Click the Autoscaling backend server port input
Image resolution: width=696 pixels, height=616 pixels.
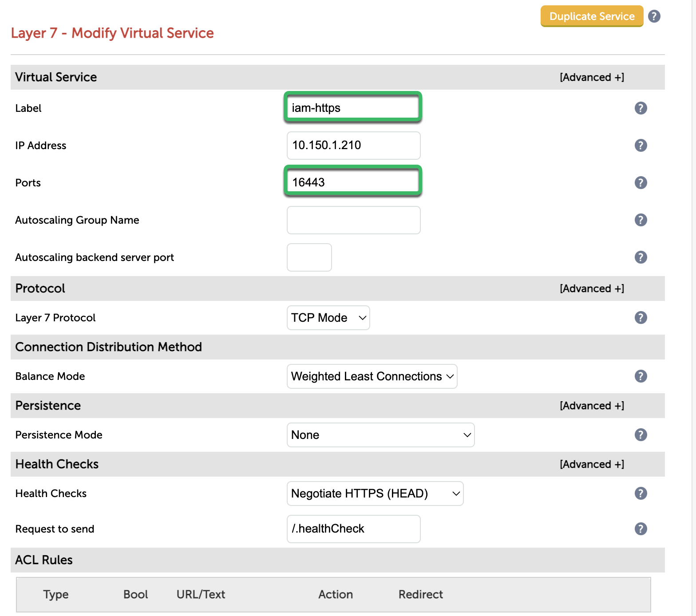309,257
